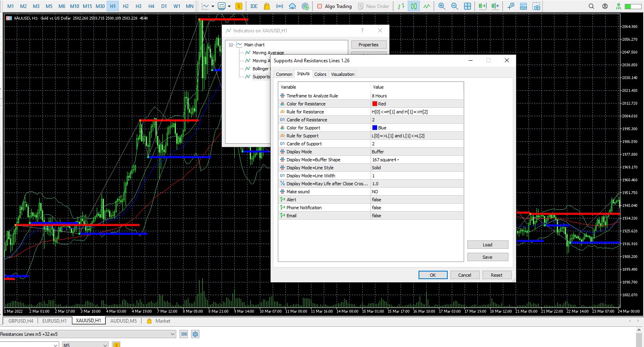Switch to the Inputs tab
Image resolution: width=644 pixels, height=347 pixels.
tap(303, 73)
